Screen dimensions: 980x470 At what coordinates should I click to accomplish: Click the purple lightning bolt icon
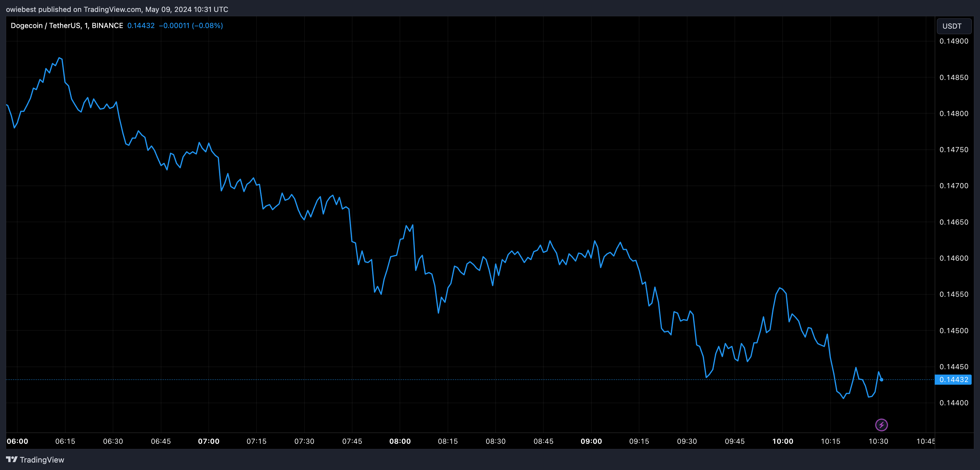tap(882, 425)
